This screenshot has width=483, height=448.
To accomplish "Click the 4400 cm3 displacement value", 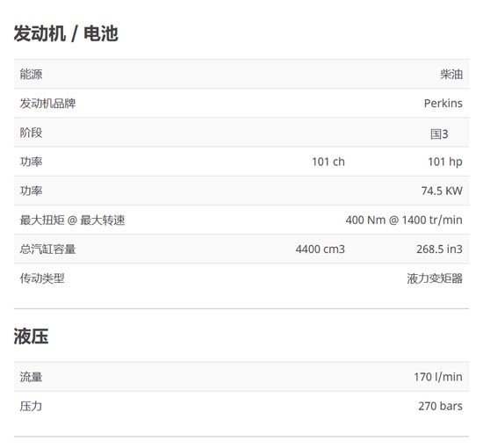I will (321, 249).
